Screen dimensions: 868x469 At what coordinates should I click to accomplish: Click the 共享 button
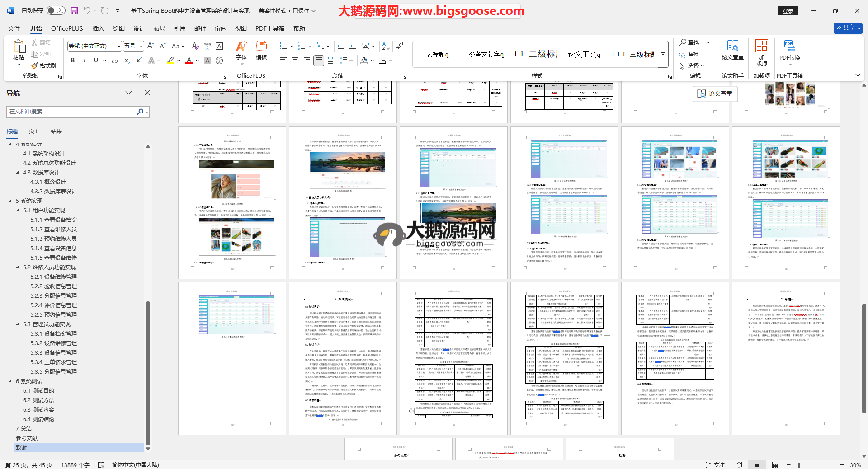848,28
